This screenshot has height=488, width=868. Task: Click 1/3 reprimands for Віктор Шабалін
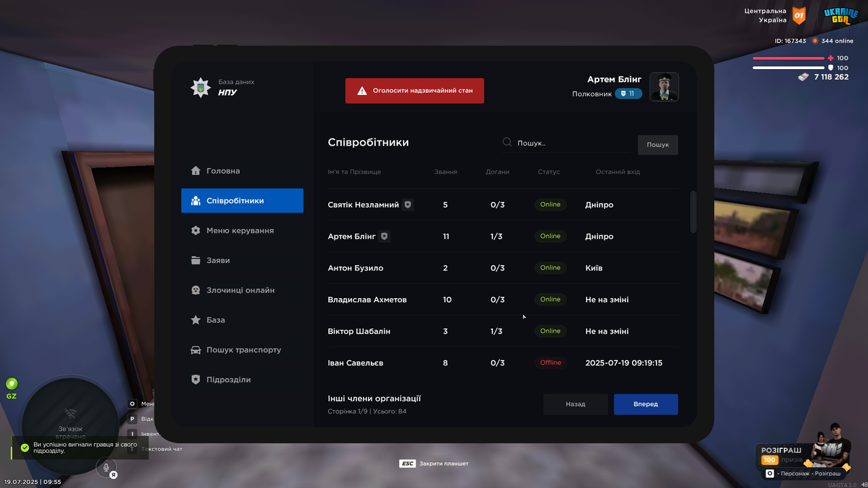[x=496, y=331]
